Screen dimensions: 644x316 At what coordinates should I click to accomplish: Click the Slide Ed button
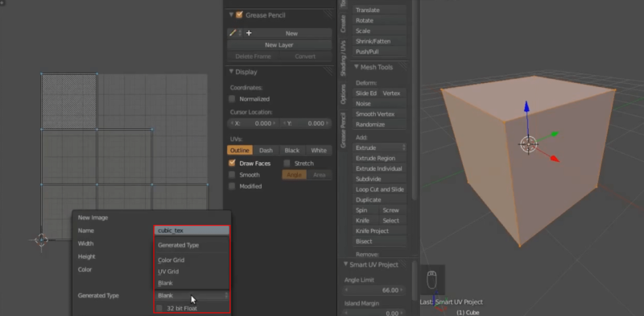[366, 94]
